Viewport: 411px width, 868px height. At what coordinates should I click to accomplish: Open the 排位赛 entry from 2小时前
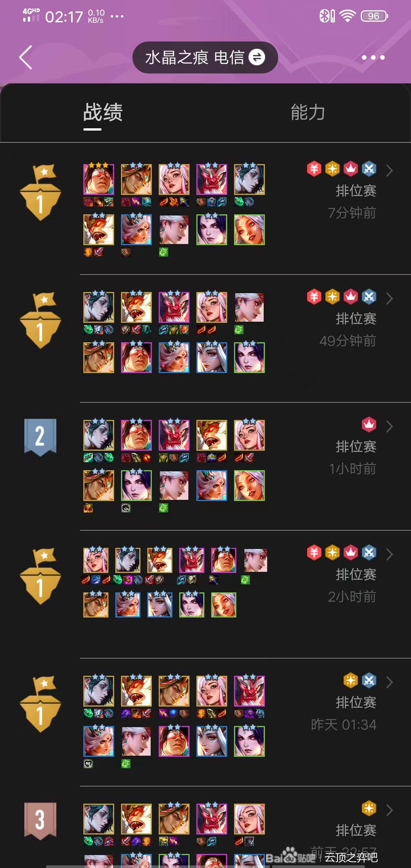point(356,574)
